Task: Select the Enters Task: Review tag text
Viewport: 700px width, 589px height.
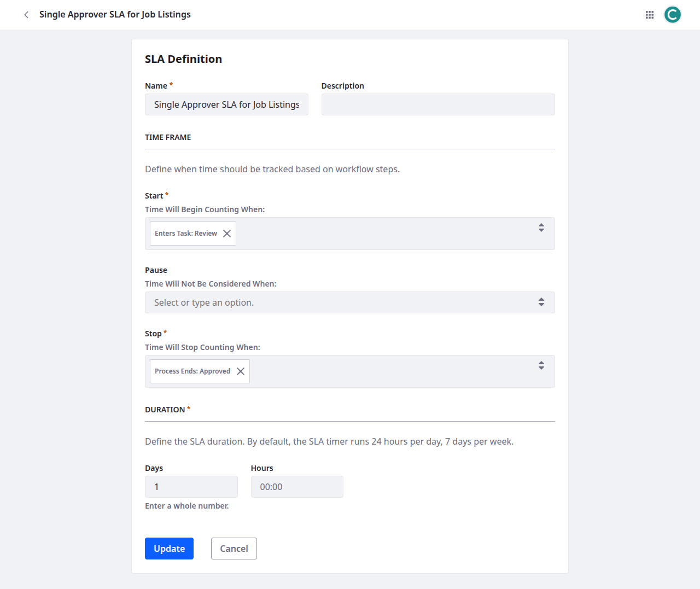Action: pos(185,234)
